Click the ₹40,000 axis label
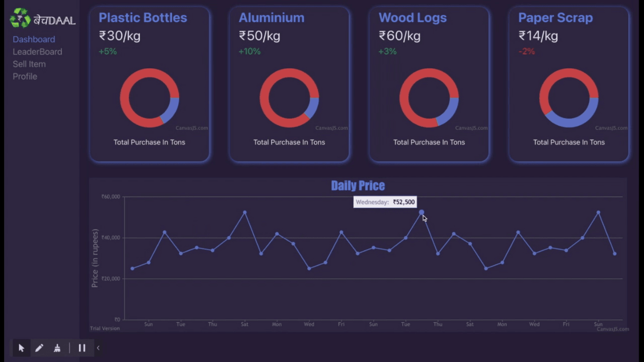The image size is (644, 362). tap(110, 238)
